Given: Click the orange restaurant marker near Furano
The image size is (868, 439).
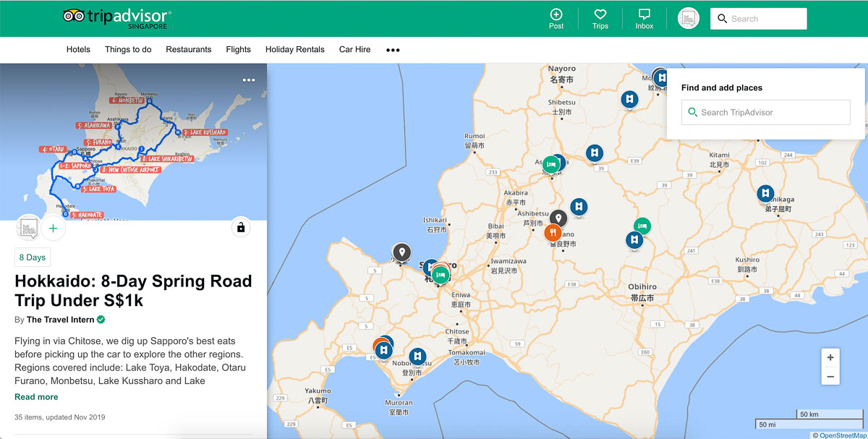Looking at the screenshot, I should click(554, 232).
